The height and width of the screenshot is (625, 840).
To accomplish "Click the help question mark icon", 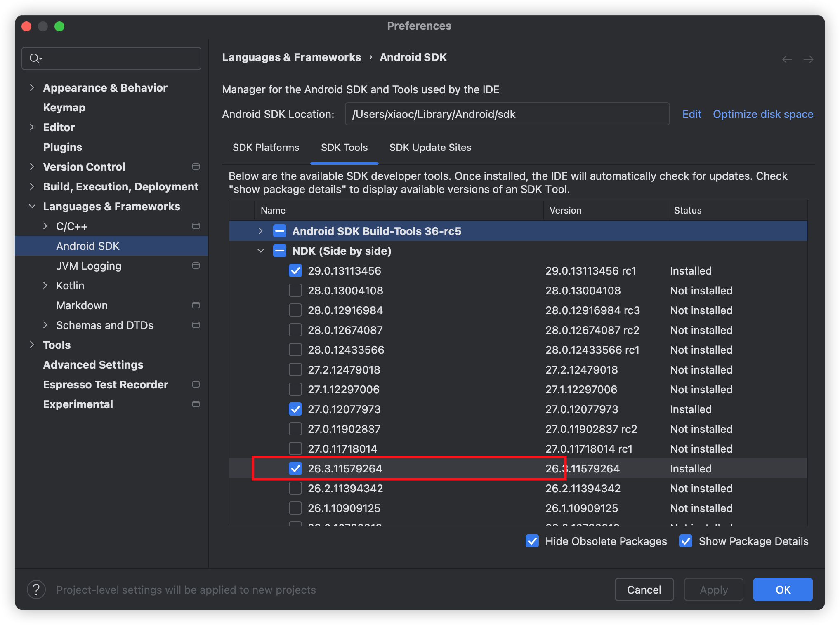I will pos(36,590).
